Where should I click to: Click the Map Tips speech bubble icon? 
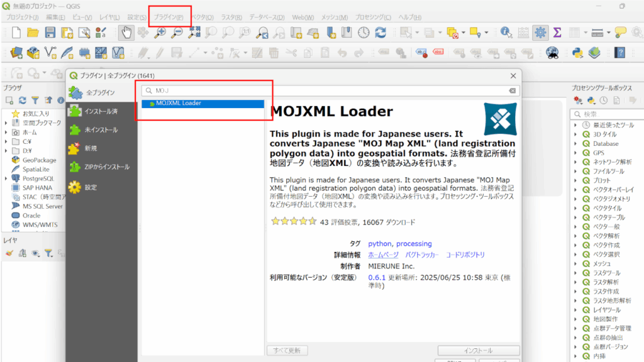(621, 33)
